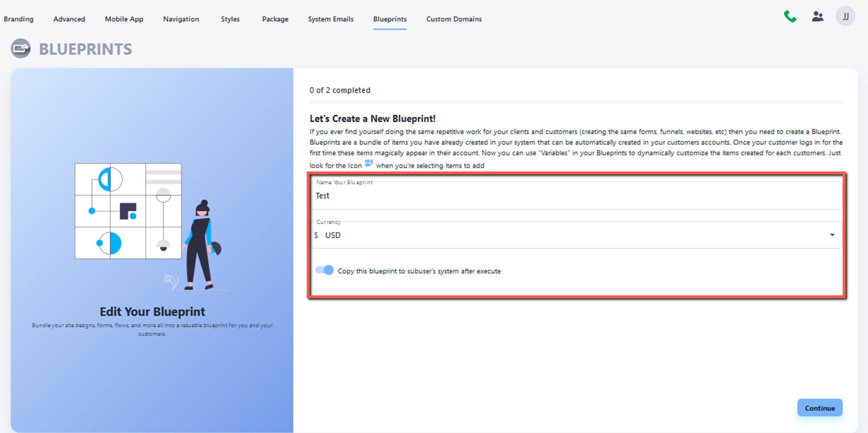Expand the Currency dropdown arrow

832,235
